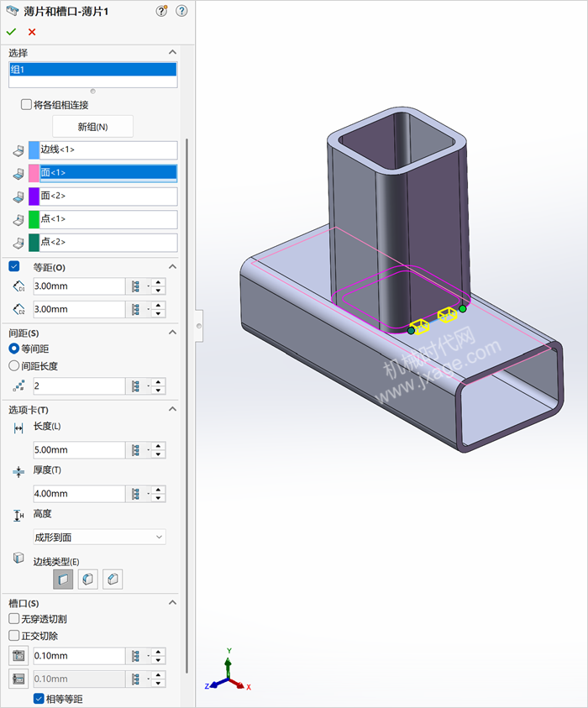Enable the 将各组相连接 checkbox

[x=27, y=105]
